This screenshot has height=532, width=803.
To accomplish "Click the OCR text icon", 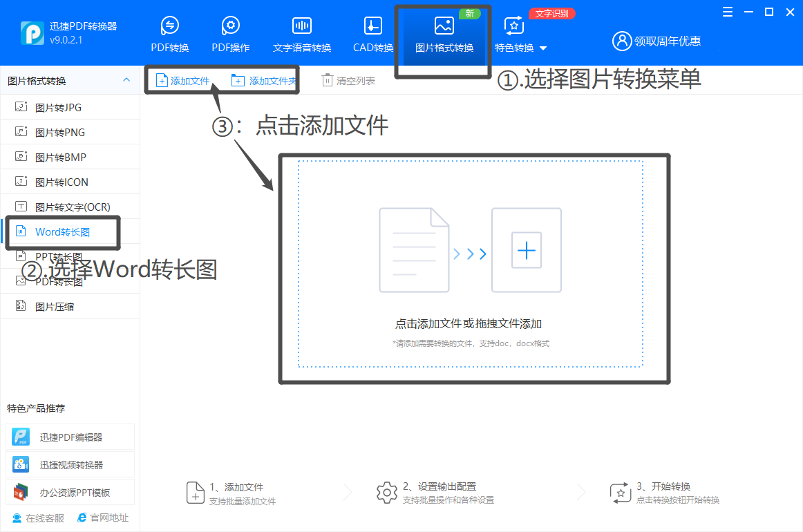I will (21, 207).
